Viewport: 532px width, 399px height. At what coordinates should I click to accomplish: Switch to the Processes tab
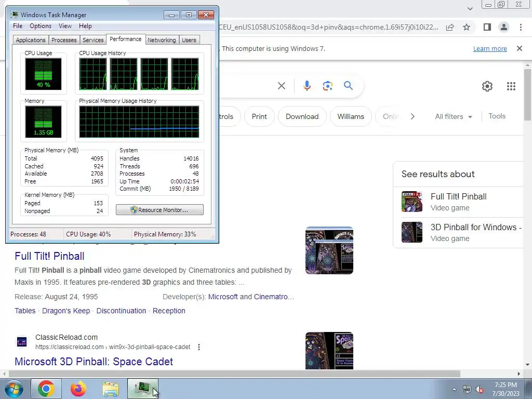click(x=64, y=40)
